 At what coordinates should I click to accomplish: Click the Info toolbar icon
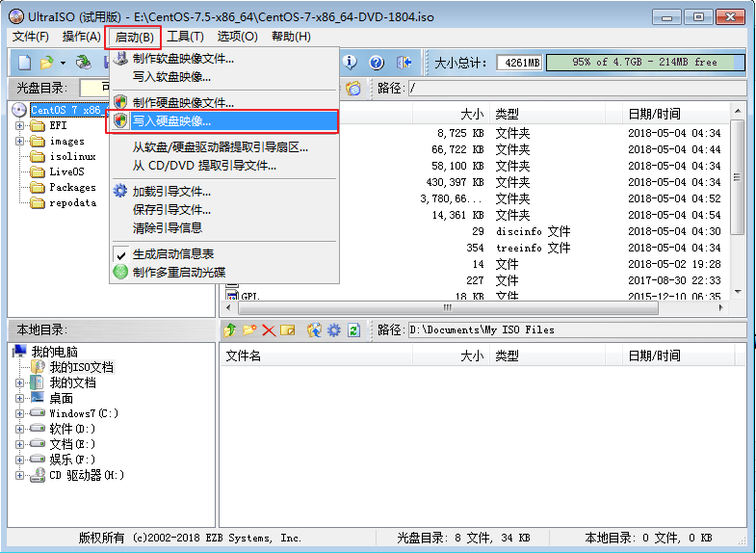coord(350,63)
